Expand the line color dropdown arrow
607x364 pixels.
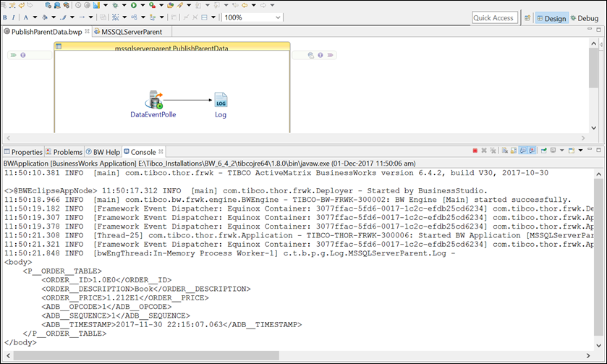pos(72,17)
